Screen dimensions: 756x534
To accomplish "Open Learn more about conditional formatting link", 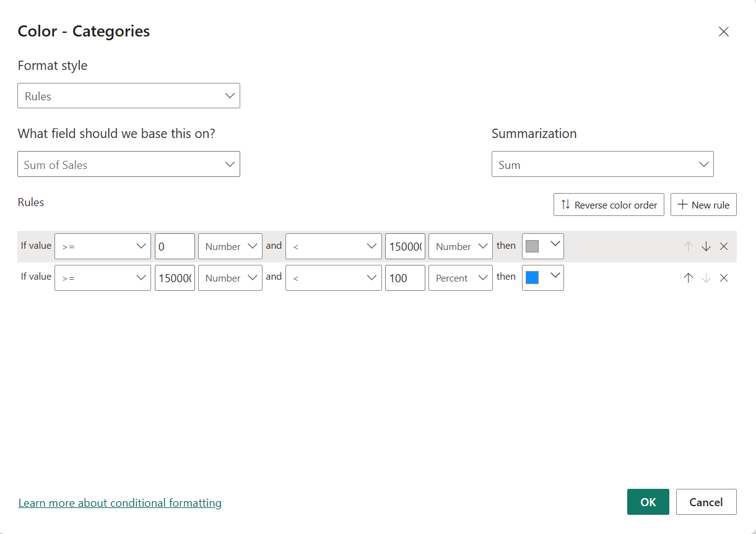I will [x=120, y=503].
